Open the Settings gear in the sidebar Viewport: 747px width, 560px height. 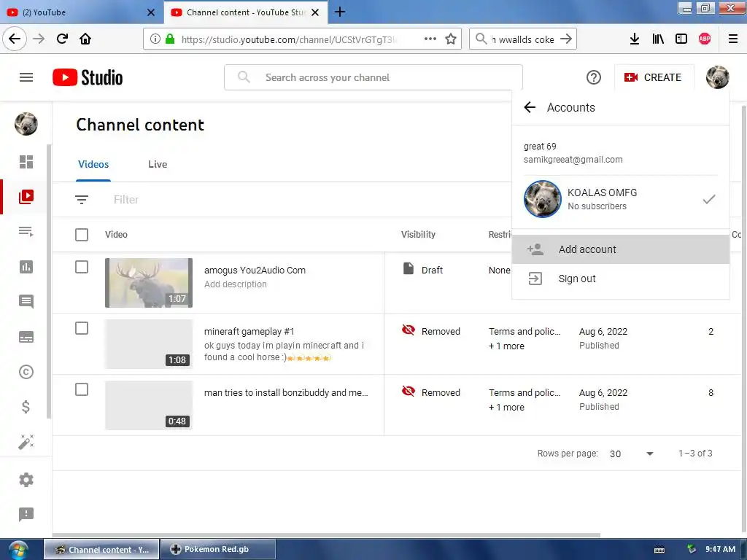coord(26,480)
